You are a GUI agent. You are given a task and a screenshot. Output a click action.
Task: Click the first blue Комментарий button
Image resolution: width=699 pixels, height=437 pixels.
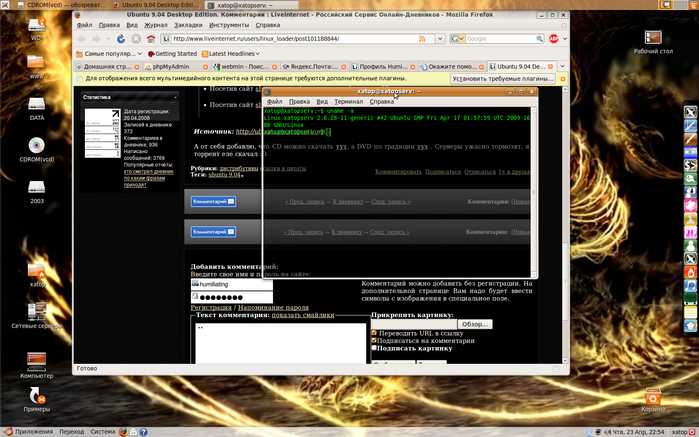coord(214,201)
